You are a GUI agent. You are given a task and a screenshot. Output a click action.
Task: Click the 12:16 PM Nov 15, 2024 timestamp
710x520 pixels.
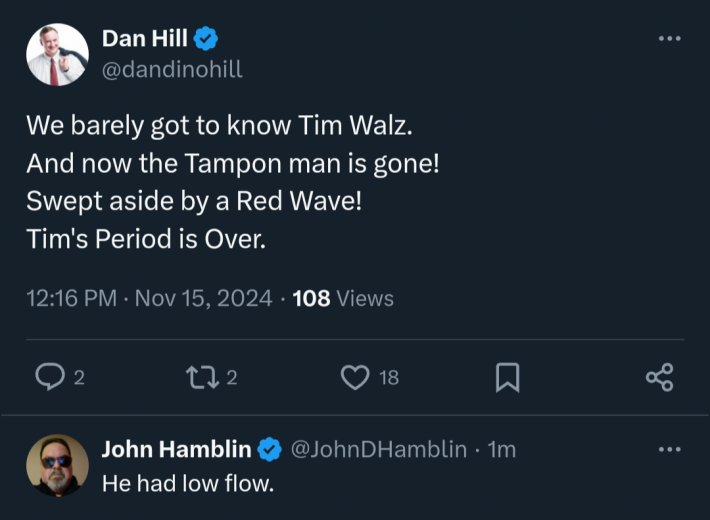click(149, 298)
